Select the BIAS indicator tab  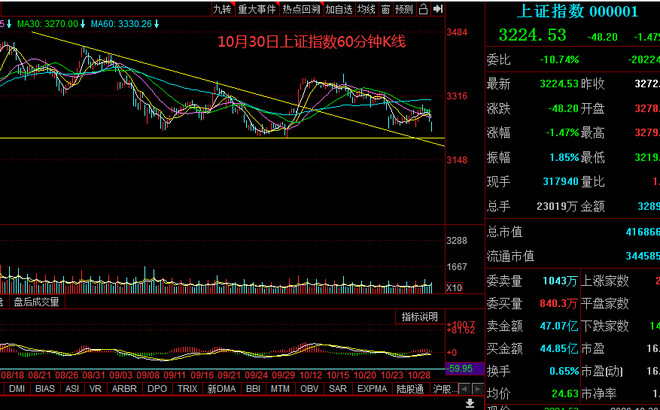pos(45,389)
